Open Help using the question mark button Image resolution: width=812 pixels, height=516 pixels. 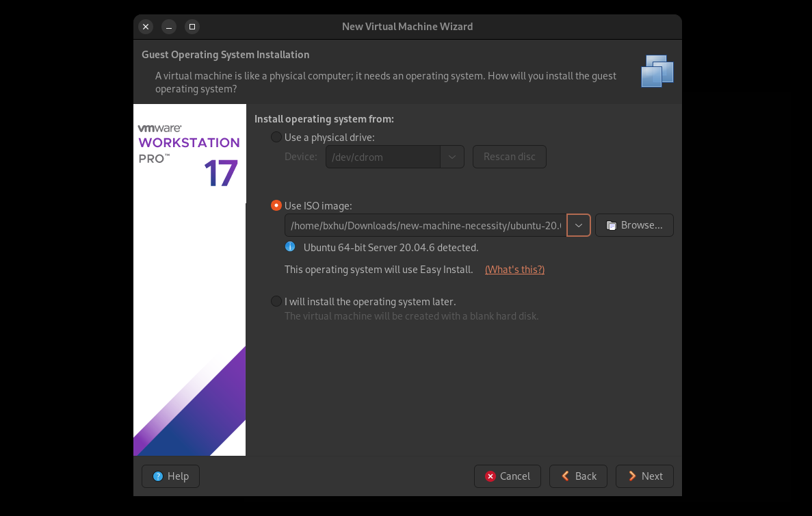(170, 476)
